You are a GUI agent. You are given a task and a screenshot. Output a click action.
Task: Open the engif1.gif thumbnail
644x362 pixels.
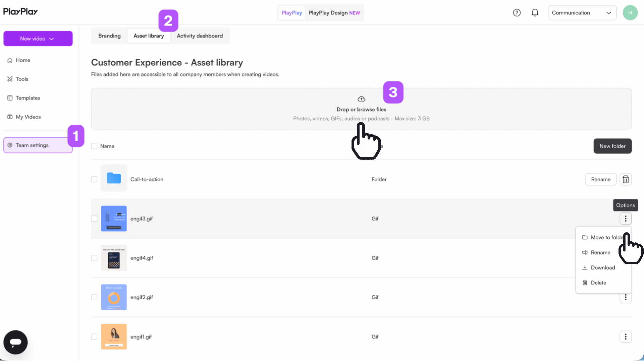[114, 337]
